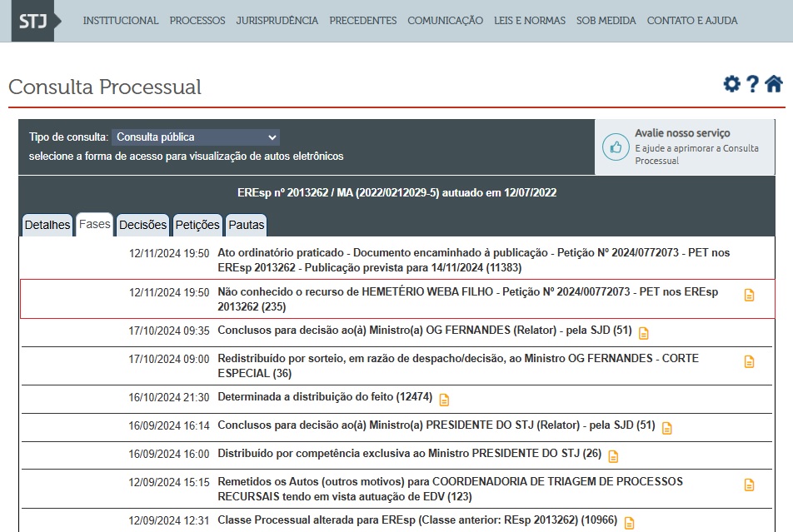
Task: Open the Contato e Ajuda menu
Action: pyautogui.click(x=691, y=20)
